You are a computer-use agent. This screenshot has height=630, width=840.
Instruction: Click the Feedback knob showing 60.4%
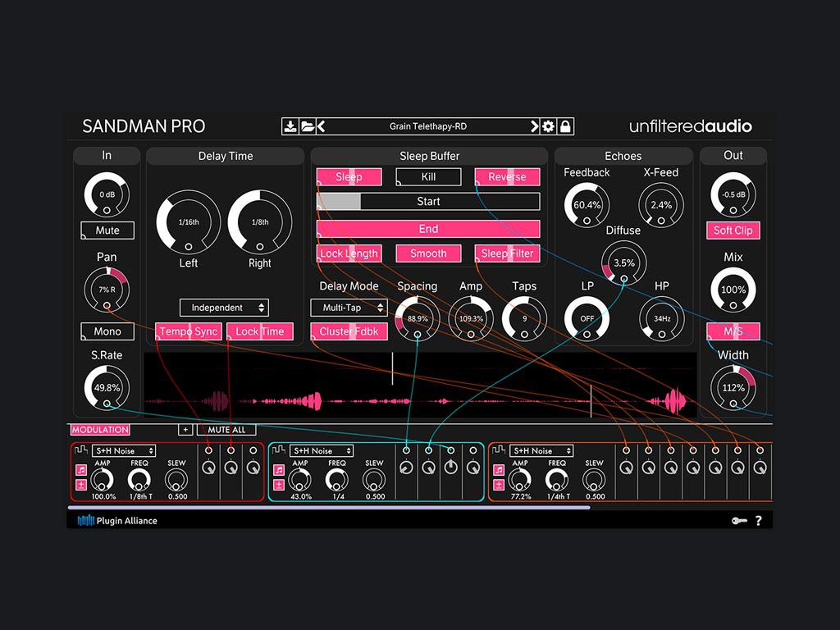point(587,204)
